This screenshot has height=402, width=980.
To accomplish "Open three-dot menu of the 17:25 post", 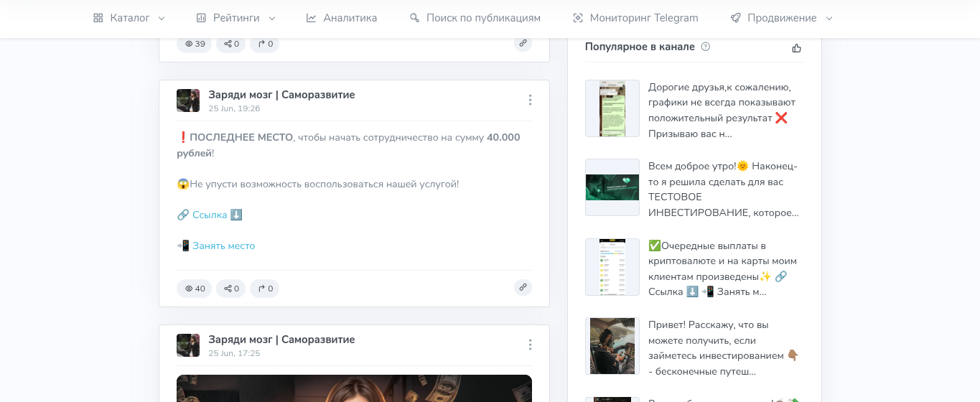I will (530, 345).
